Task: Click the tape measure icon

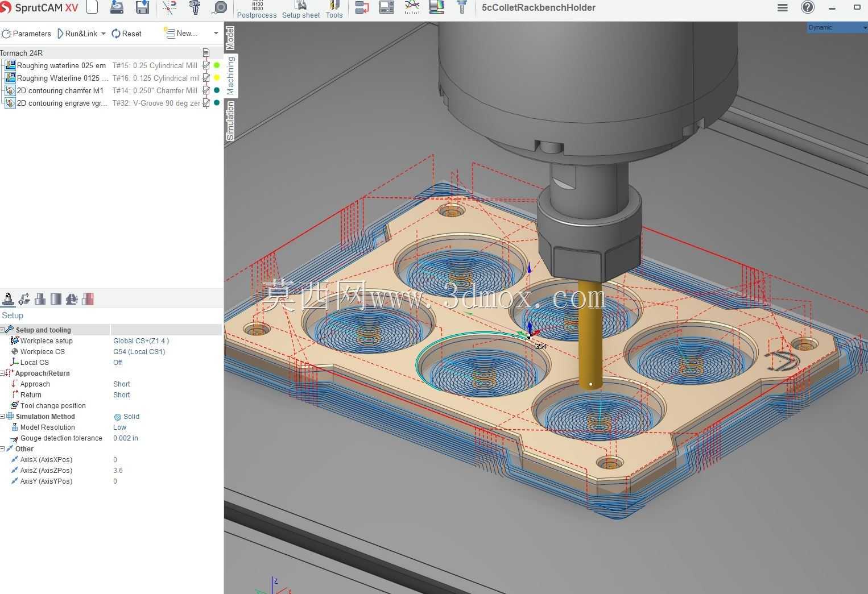Action: click(219, 7)
